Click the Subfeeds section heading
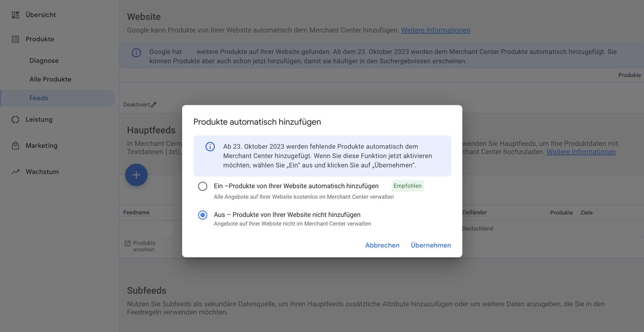This screenshot has height=332, width=644. (x=147, y=290)
